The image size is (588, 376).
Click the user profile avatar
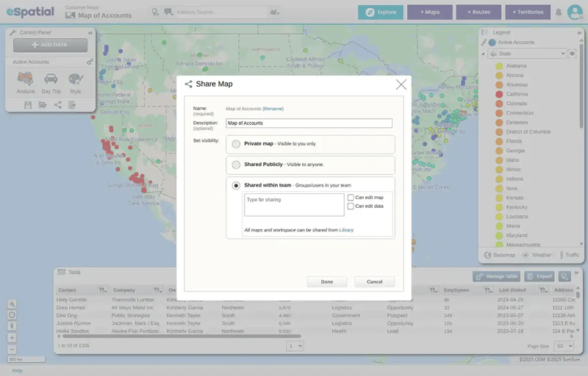tap(575, 12)
